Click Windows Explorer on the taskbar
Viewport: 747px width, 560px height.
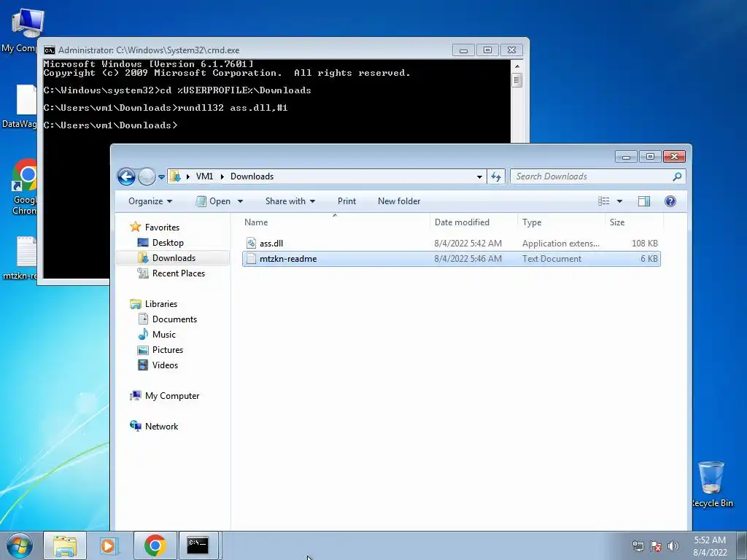point(65,545)
